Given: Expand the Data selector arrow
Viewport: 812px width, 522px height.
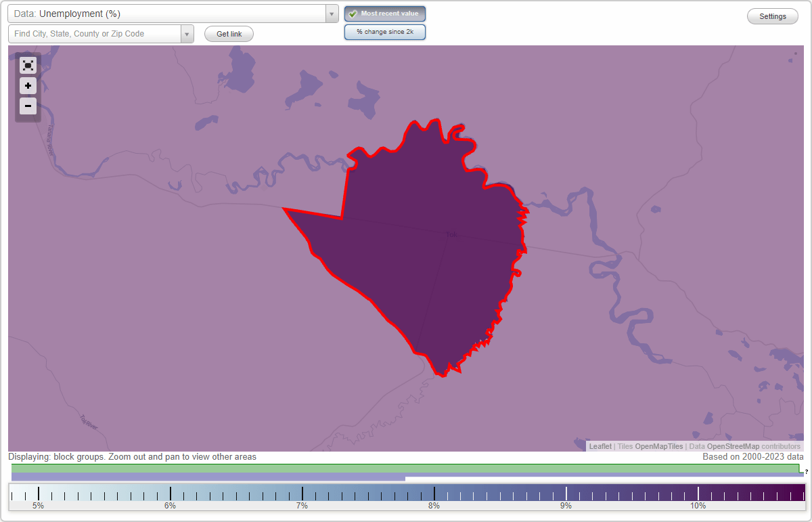Looking at the screenshot, I should (x=332, y=14).
